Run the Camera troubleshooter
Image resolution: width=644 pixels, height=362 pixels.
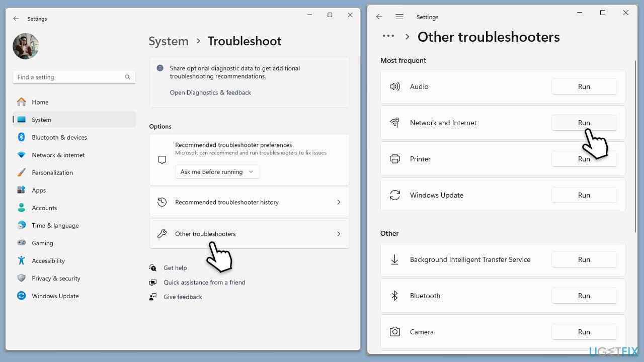point(584,332)
